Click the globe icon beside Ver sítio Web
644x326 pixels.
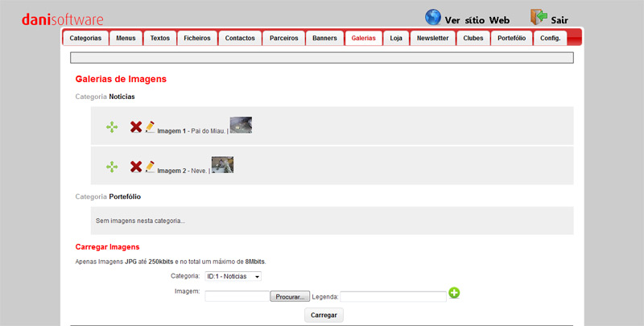[433, 17]
